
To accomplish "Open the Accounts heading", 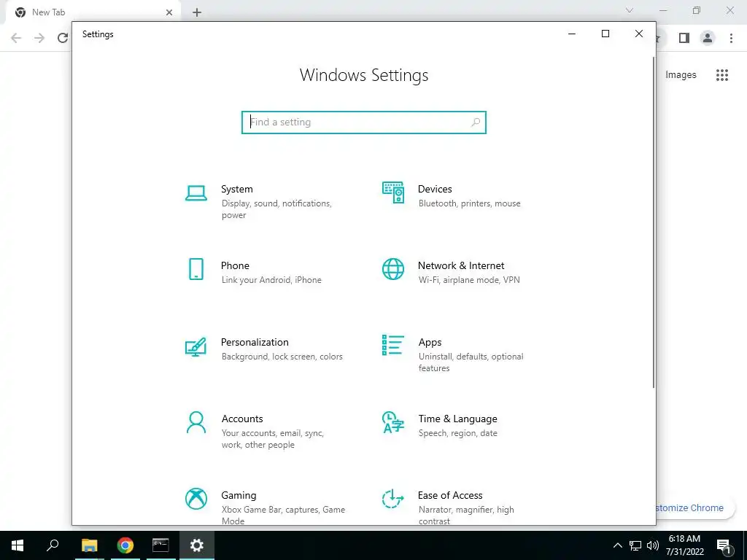I will pos(242,419).
